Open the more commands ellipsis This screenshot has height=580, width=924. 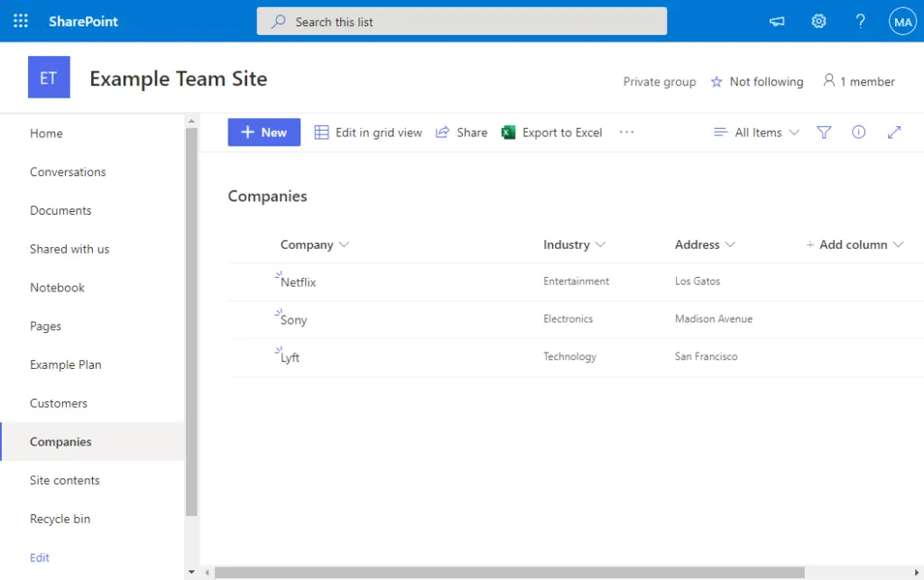[x=626, y=133]
